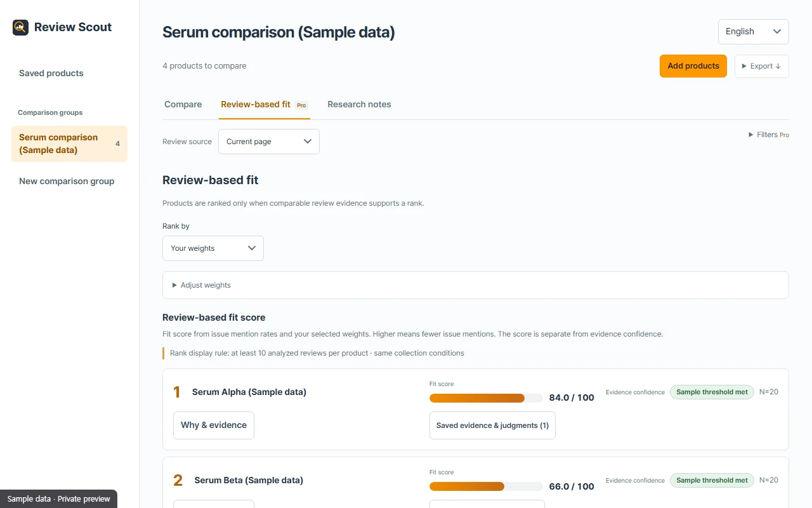Click the 66.0 / 100 score value
This screenshot has height=508, width=812.
572,486
